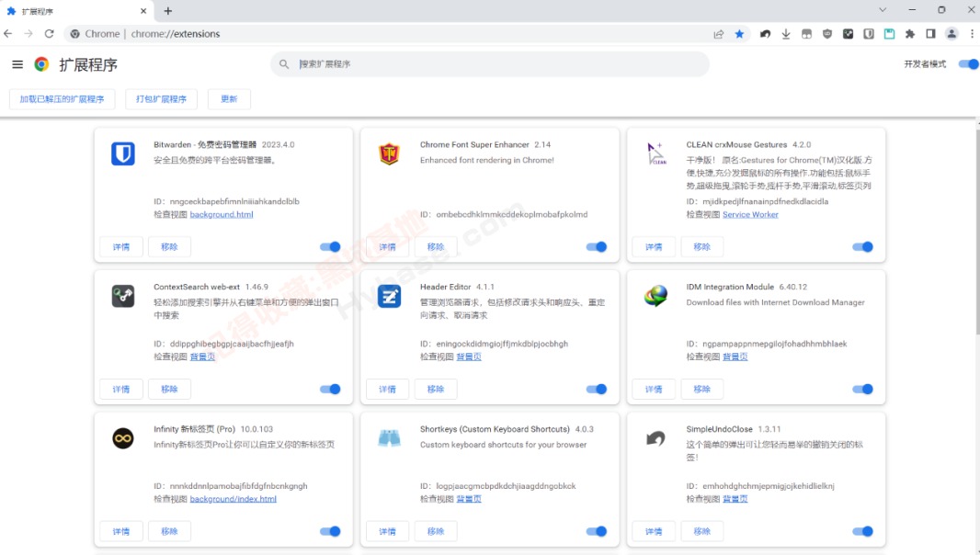Go back with the browser back arrow
Viewport: 980px width, 555px height.
8,34
